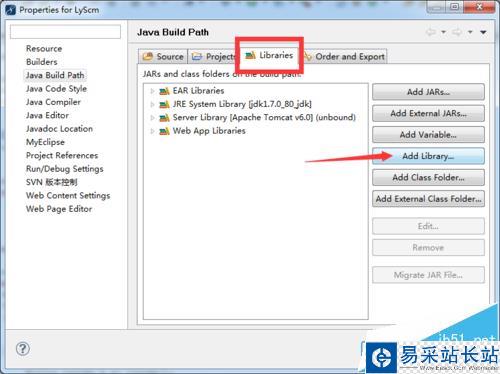Image resolution: width=500 pixels, height=374 pixels.
Task: Select MyEclipse in the properties list
Action: [45, 142]
